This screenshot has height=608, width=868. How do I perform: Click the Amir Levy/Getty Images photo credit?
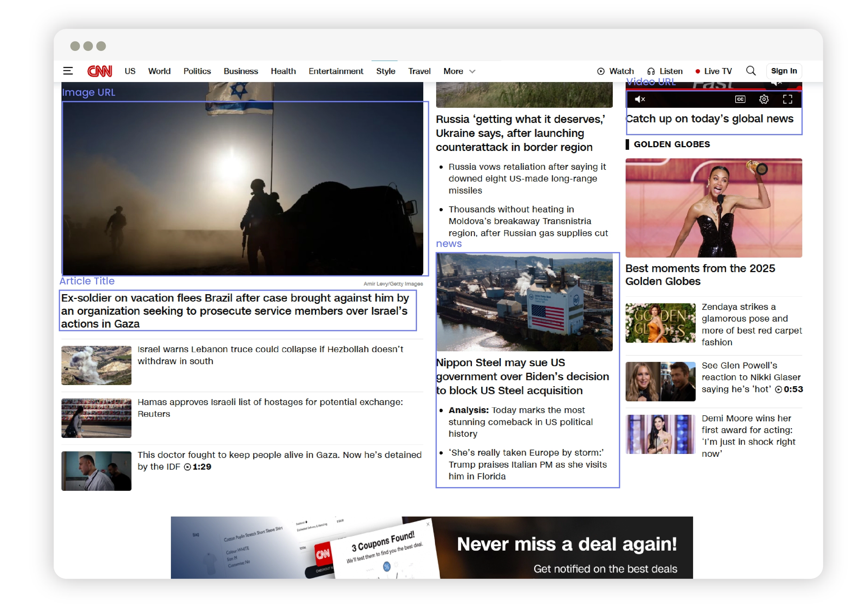click(x=393, y=284)
